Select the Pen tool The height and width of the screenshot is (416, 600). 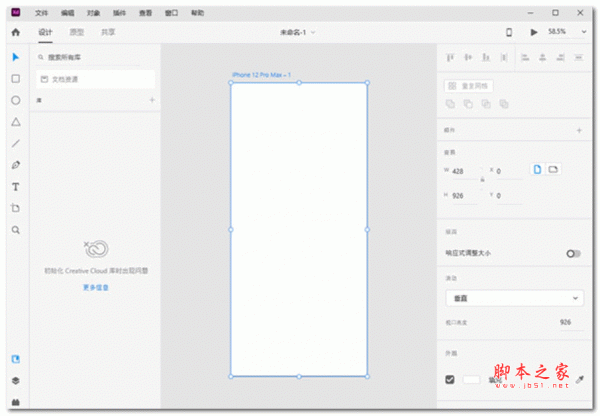(x=16, y=165)
